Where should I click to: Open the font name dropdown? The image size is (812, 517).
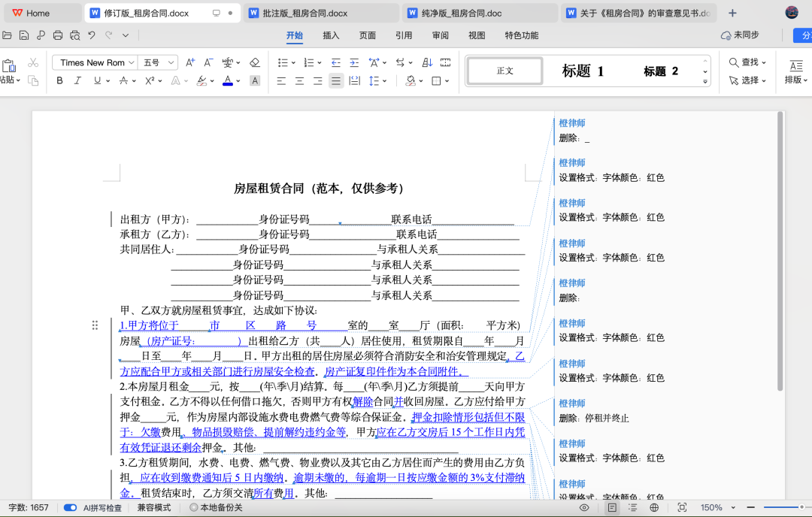132,62
